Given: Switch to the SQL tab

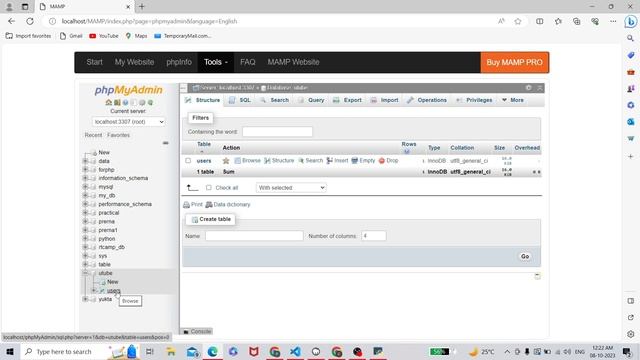Looking at the screenshot, I should [240, 100].
